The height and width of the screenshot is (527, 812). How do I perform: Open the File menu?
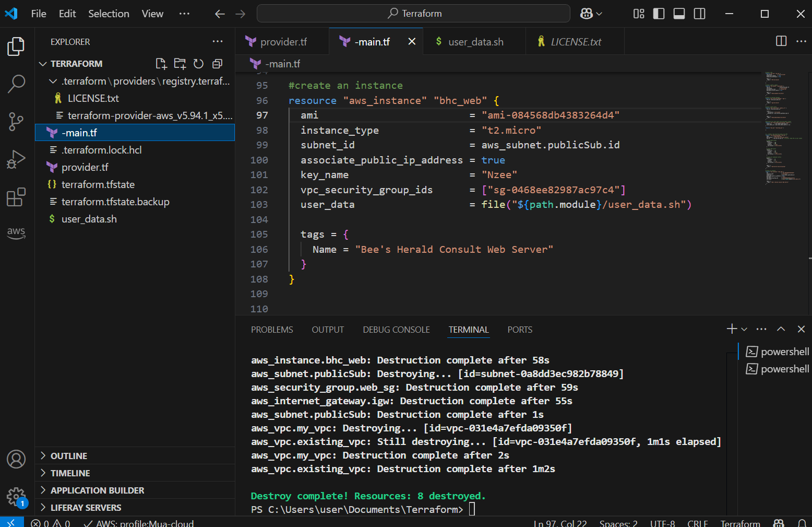tap(39, 14)
